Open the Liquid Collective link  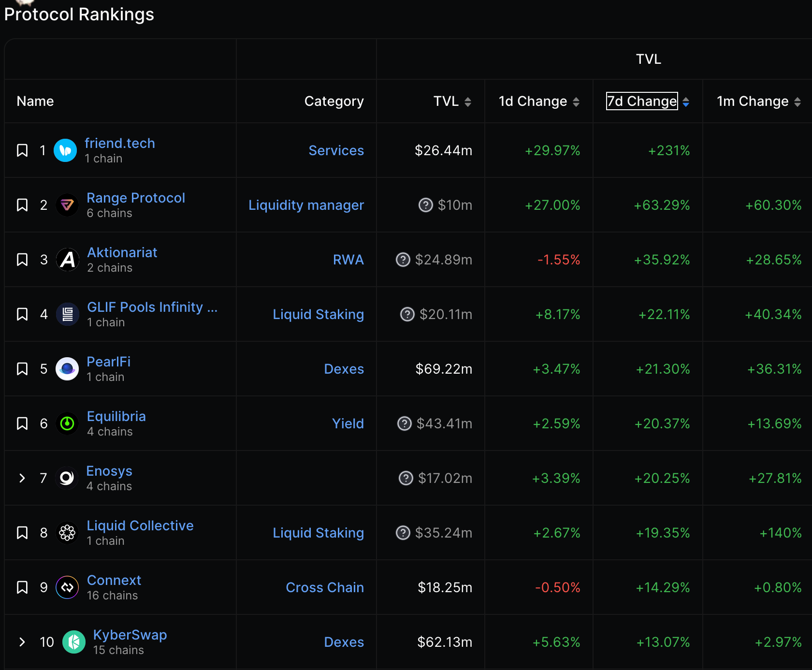[x=140, y=525]
